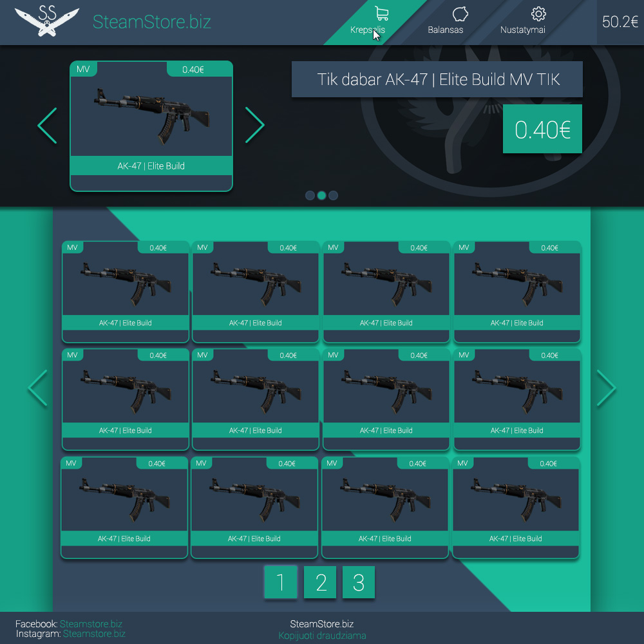The width and height of the screenshot is (644, 644).
Task: Select the third carousel indicator dot
Action: point(333,196)
